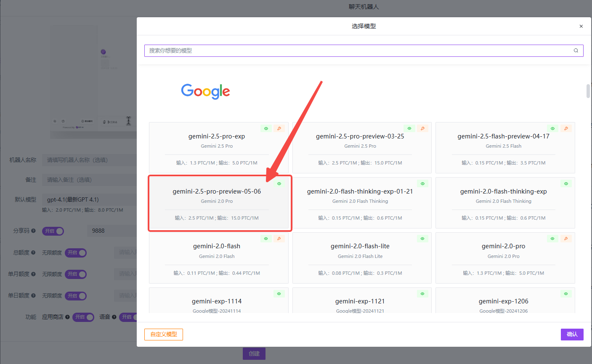This screenshot has height=364, width=592.
Task: Close the 选择模型 dialog
Action: click(581, 26)
